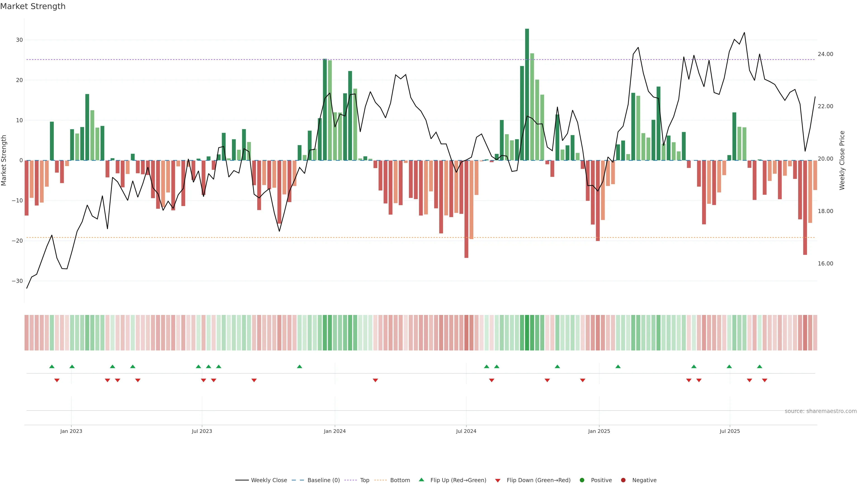The image size is (868, 488).
Task: Click the darkest green heatmap strip cell
Action: [x=527, y=333]
